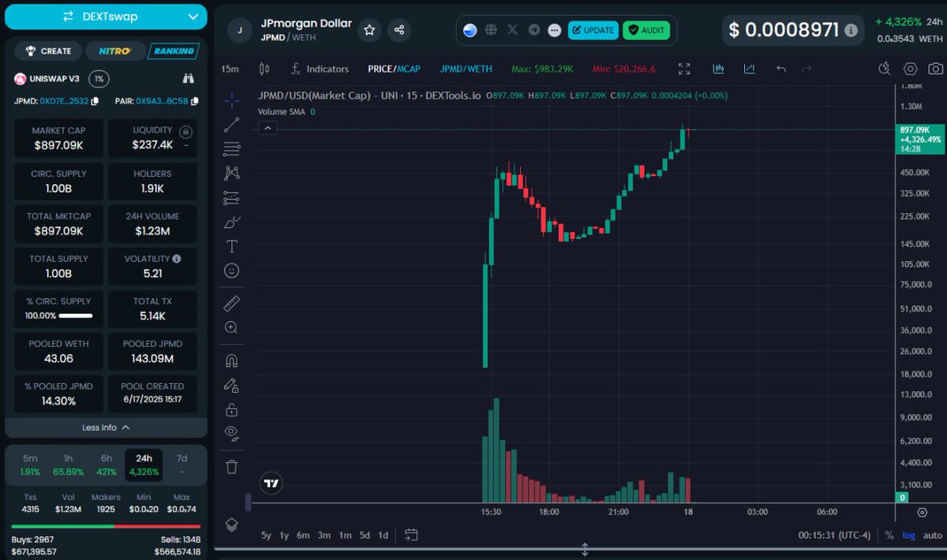Viewport: 947px width, 560px height.
Task: Open the 15m timeframe dropdown
Action: [x=230, y=69]
